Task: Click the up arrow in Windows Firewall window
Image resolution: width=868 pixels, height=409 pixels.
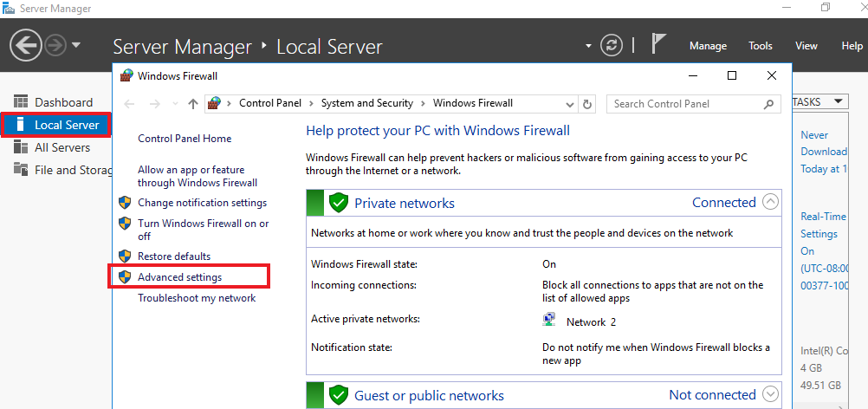Action: coord(192,104)
